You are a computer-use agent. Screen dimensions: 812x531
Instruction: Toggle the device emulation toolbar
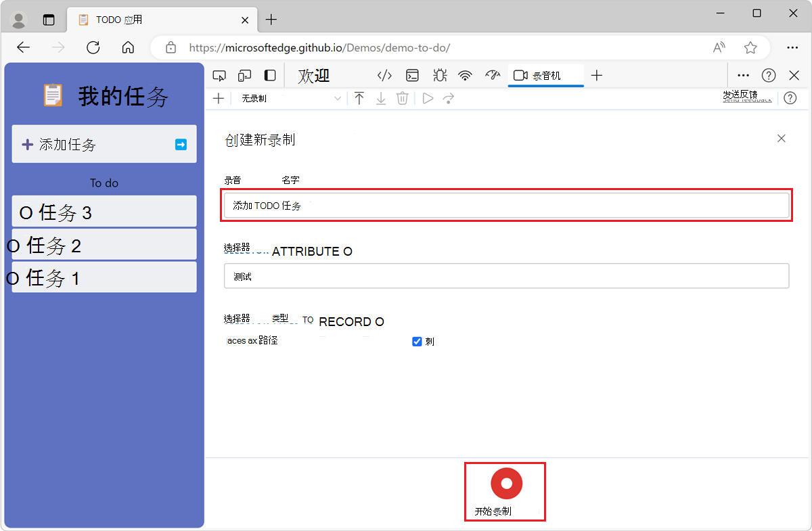pos(244,75)
